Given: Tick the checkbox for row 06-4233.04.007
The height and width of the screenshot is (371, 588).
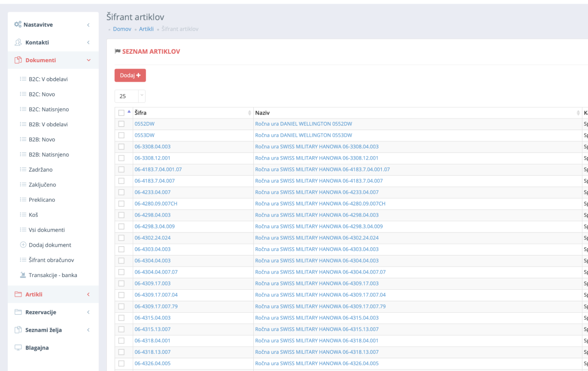Looking at the screenshot, I should [122, 192].
